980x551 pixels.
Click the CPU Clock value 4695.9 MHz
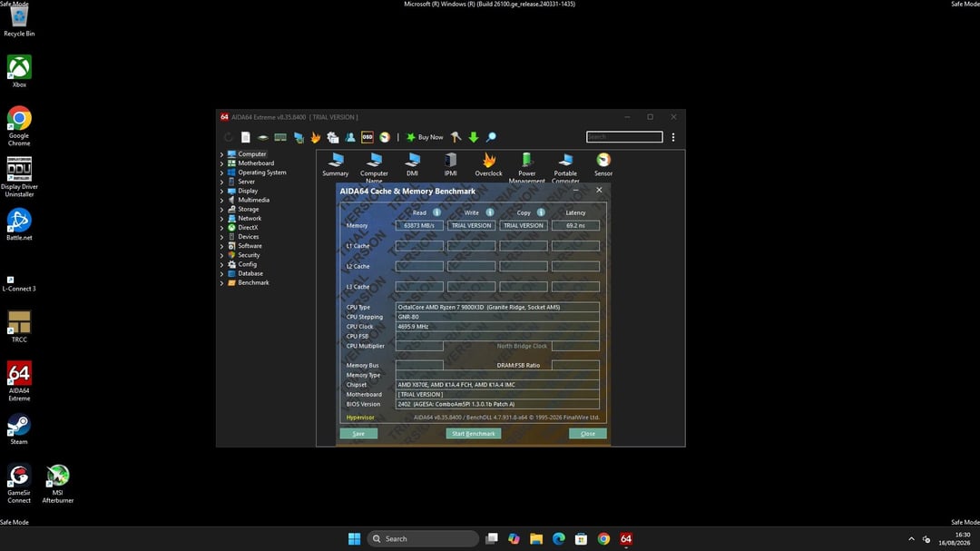[x=497, y=327]
